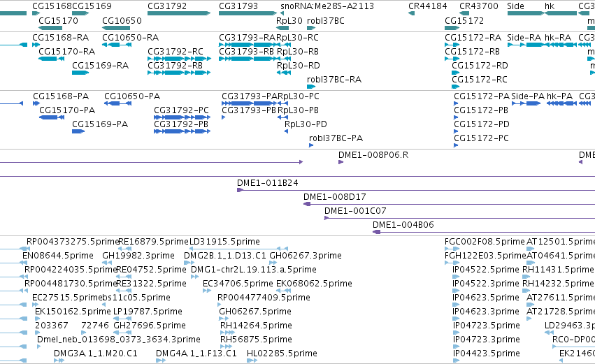Select the LD31915.5prime EST label
The image size is (595, 364).
[224, 242]
